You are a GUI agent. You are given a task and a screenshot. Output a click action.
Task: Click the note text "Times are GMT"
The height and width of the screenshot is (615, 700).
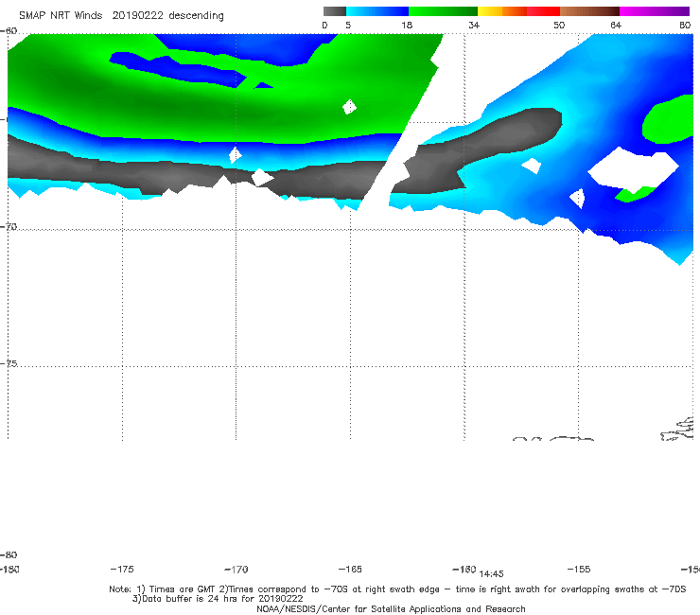click(183, 589)
